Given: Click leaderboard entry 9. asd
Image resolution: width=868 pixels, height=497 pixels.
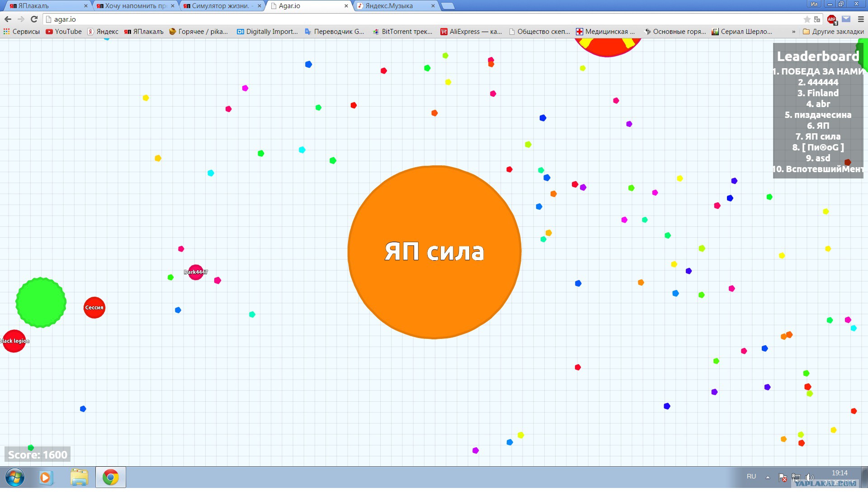Looking at the screenshot, I should tap(818, 158).
